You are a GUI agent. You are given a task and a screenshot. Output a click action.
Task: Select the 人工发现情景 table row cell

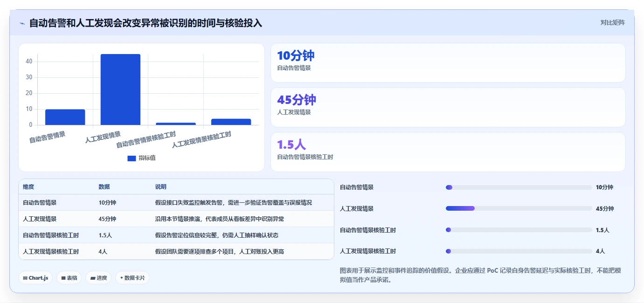40,219
